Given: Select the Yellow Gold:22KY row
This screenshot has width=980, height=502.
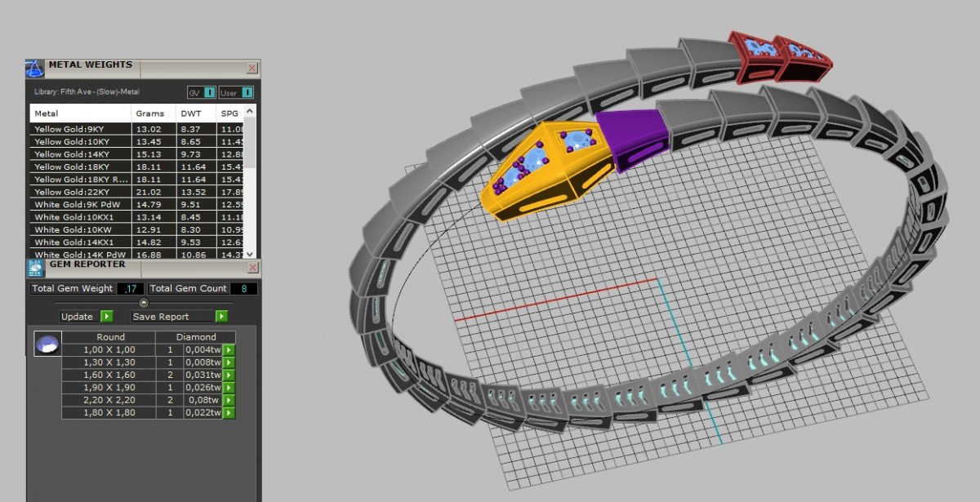Looking at the screenshot, I should 137,192.
